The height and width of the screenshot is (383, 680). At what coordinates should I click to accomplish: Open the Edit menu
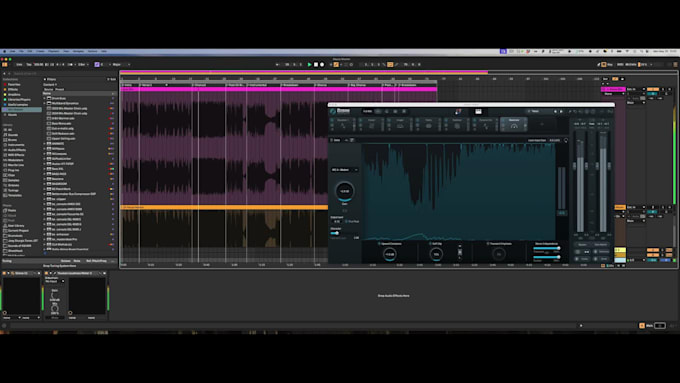tap(30, 51)
